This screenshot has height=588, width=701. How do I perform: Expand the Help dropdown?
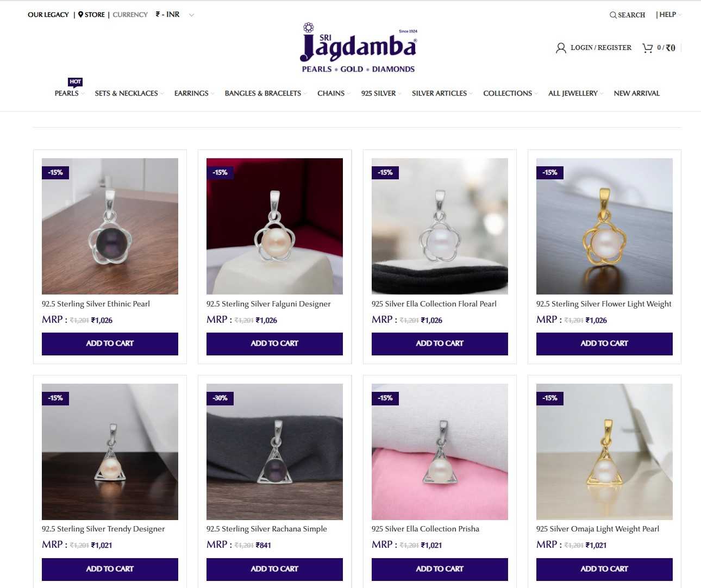669,15
